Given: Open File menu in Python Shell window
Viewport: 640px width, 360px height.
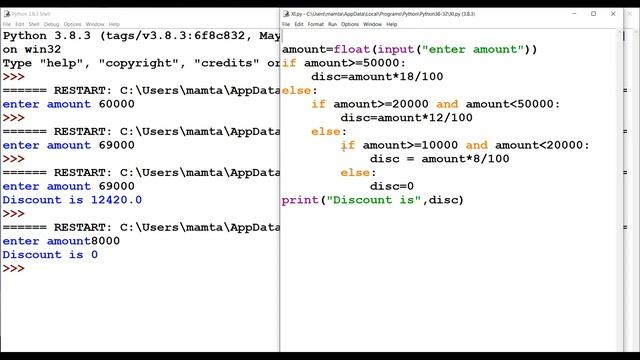Looking at the screenshot, I should click(x=7, y=24).
